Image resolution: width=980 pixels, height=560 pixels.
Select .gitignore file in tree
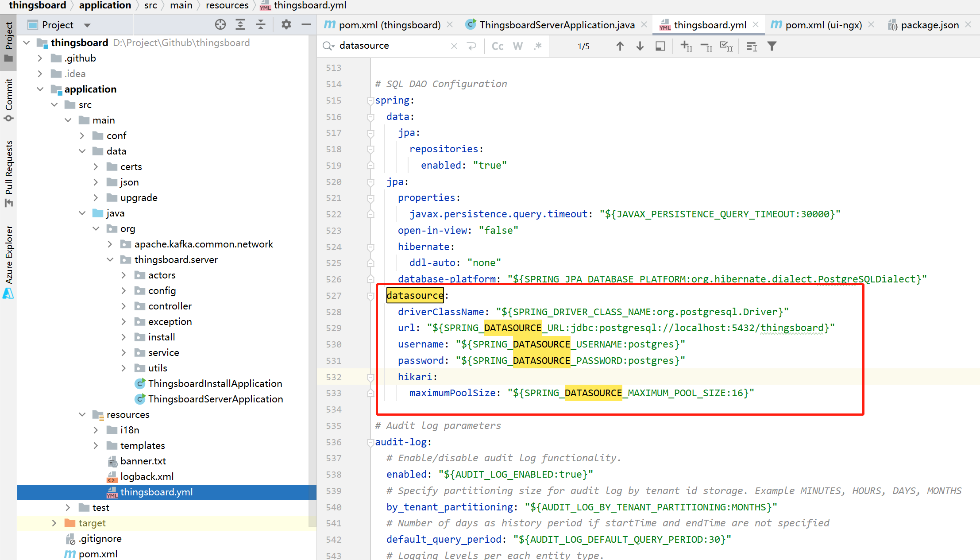100,538
